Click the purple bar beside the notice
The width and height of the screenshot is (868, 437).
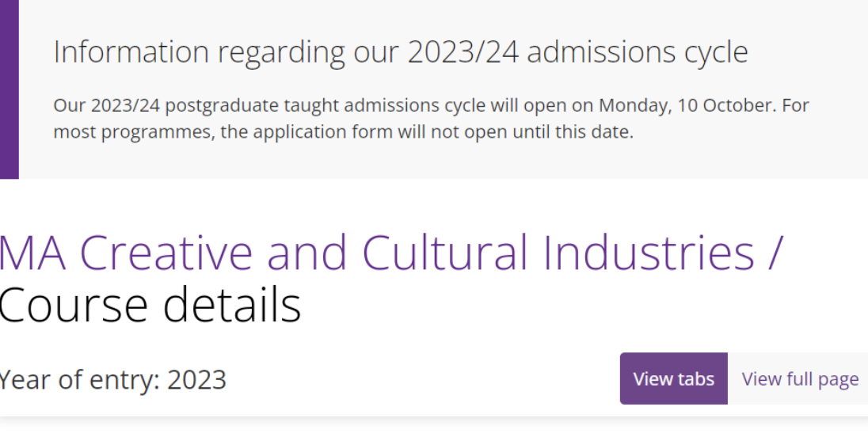[x=9, y=89]
